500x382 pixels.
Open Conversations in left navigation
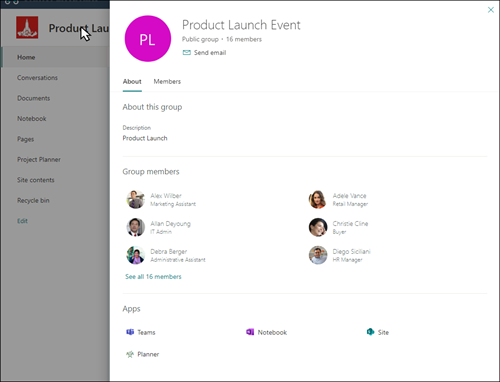point(37,78)
